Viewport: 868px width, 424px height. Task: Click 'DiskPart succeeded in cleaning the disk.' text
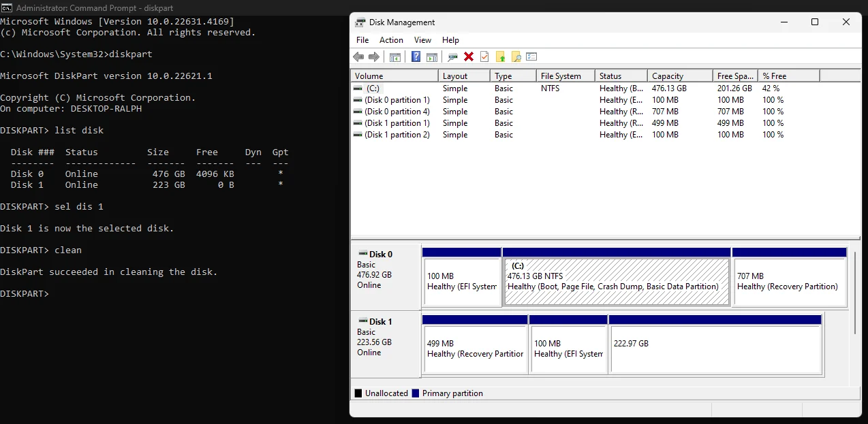pyautogui.click(x=109, y=272)
